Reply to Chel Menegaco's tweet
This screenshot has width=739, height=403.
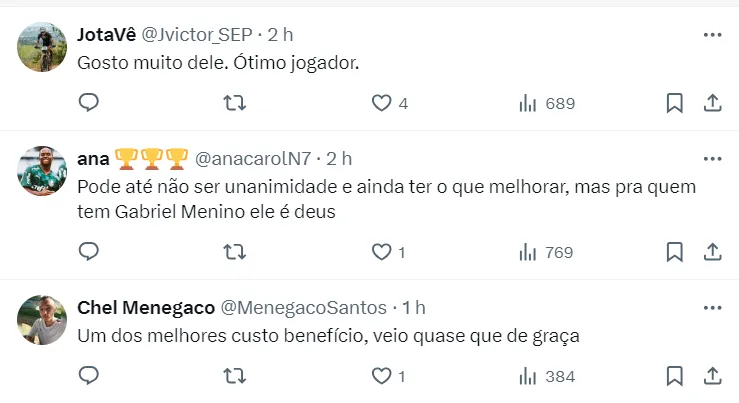(x=88, y=376)
